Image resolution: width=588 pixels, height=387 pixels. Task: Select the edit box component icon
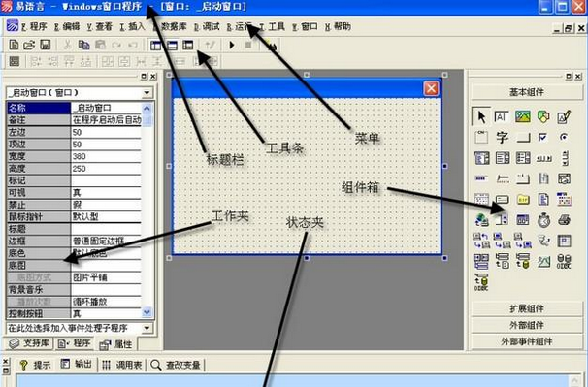[502, 116]
